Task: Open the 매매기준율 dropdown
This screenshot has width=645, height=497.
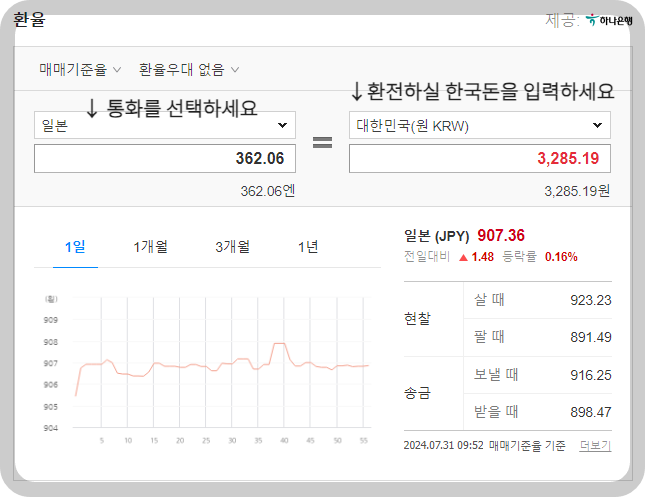Action: [80, 70]
